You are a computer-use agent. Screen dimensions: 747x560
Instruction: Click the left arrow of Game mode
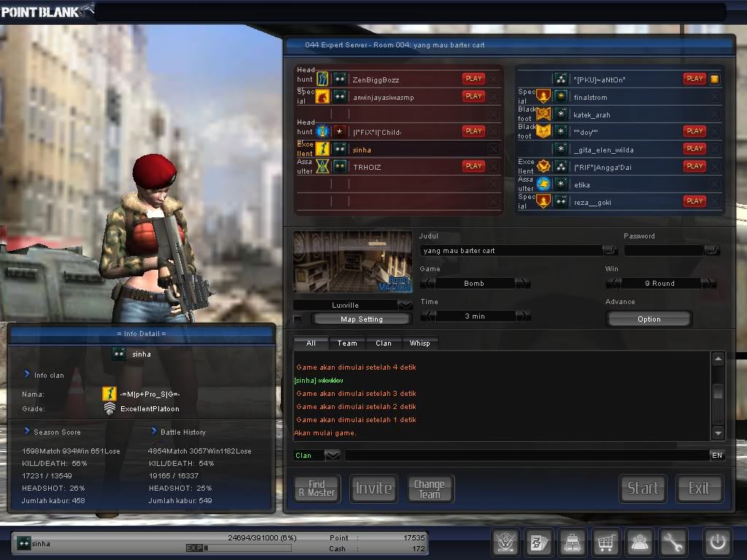(427, 284)
